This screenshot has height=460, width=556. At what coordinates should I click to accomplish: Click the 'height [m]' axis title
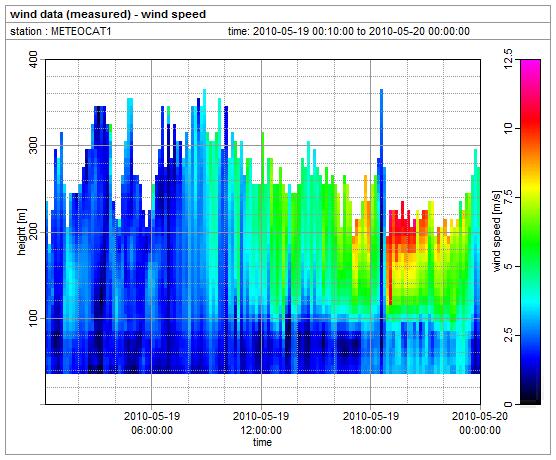pyautogui.click(x=21, y=232)
